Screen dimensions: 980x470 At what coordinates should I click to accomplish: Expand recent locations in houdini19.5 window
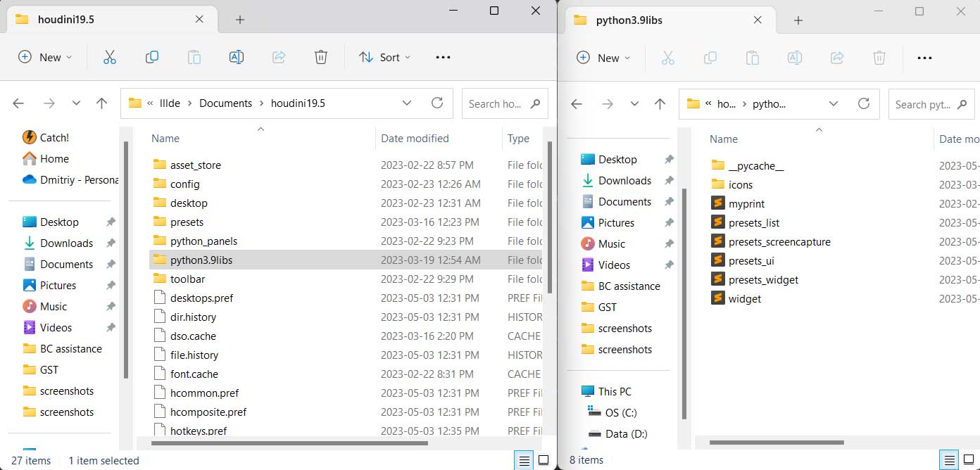76,103
